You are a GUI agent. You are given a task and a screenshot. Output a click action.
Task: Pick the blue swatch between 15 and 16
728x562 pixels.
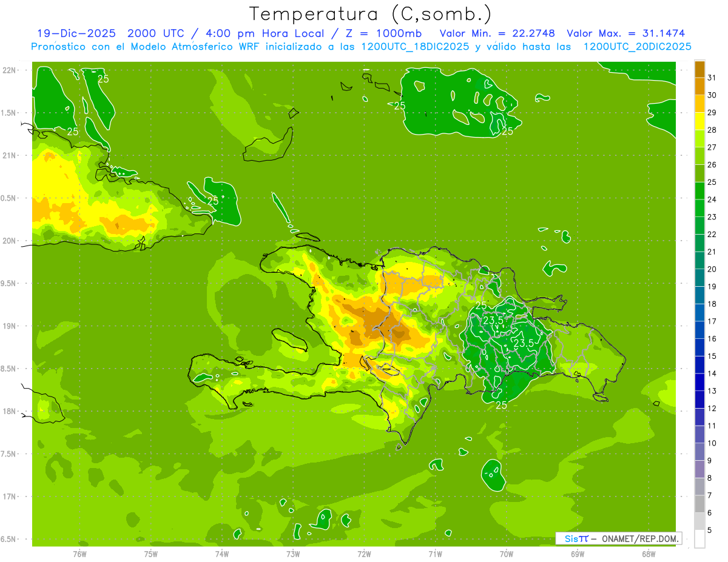tap(699, 347)
